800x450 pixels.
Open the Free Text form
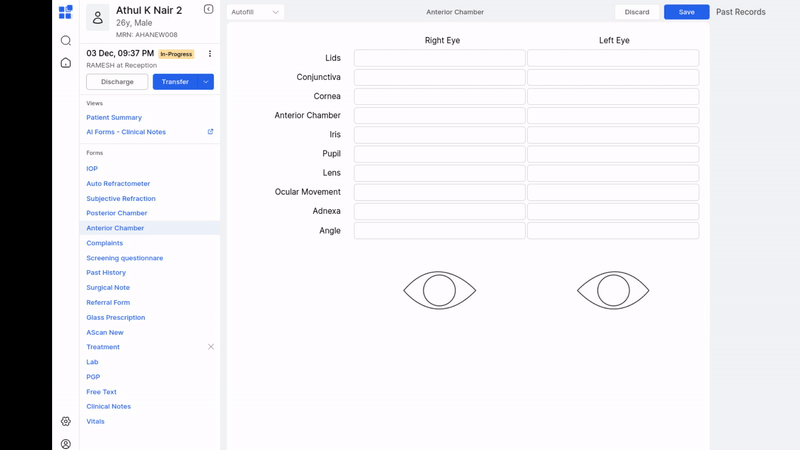click(101, 392)
